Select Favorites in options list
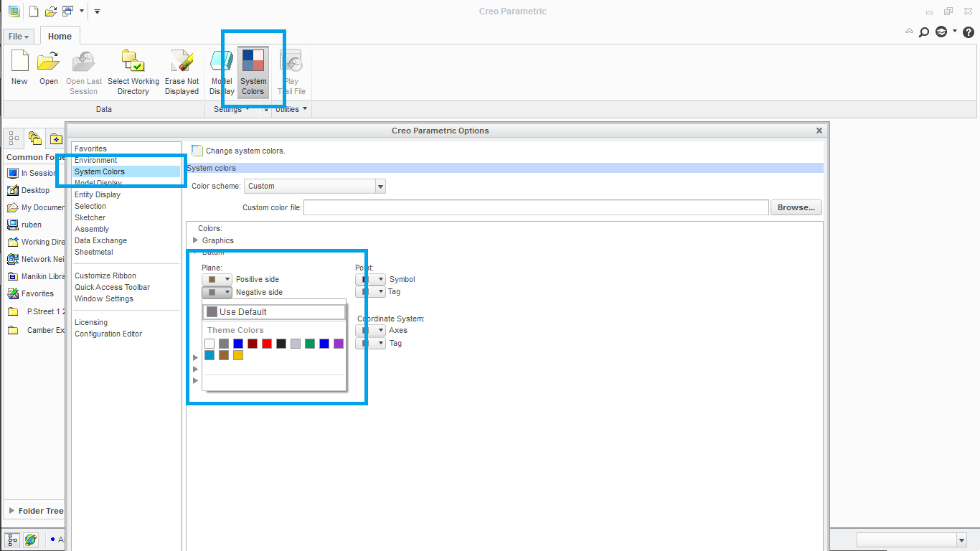The width and height of the screenshot is (980, 551). pos(90,149)
